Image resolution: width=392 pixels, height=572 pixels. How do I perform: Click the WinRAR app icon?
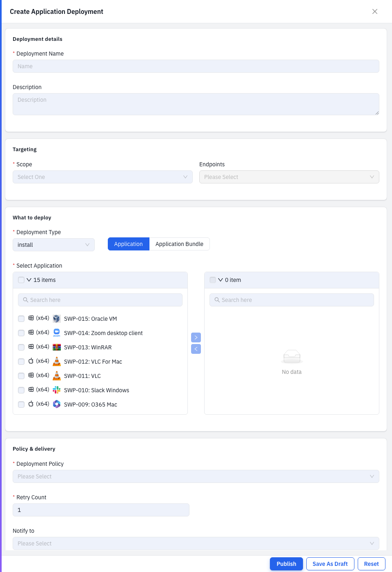click(x=57, y=347)
